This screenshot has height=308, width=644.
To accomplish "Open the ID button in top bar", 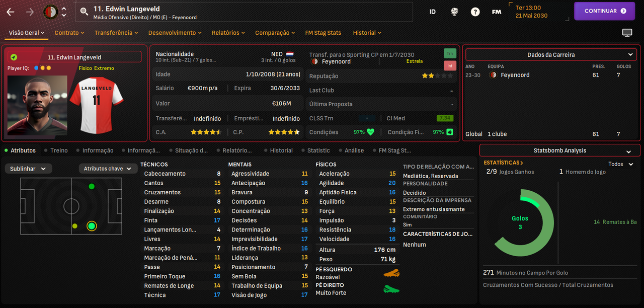I will pos(433,12).
